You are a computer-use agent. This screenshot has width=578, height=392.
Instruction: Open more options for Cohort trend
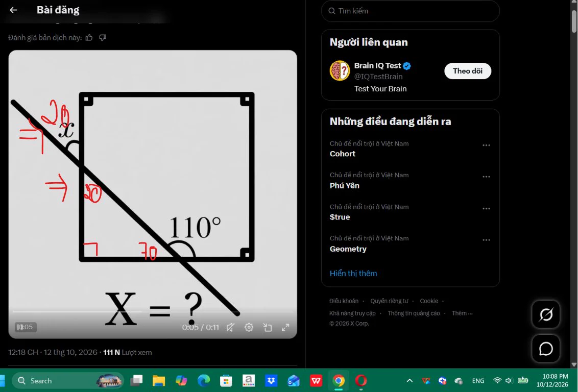point(486,145)
